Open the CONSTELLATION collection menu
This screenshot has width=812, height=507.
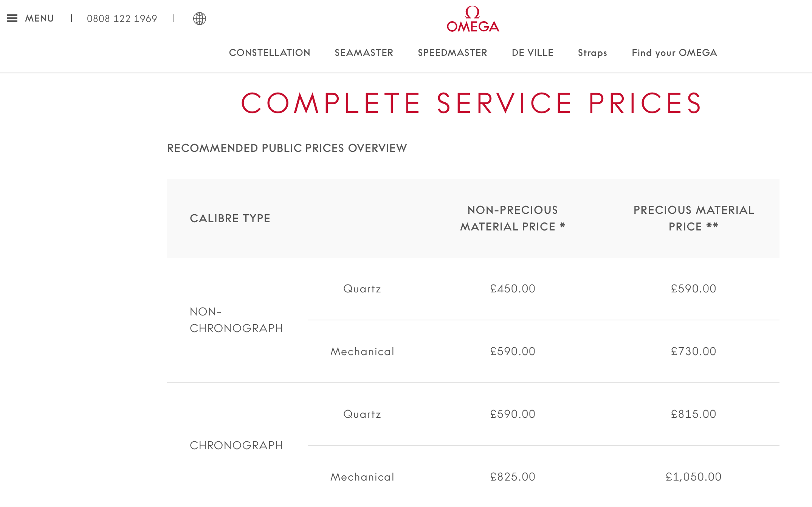[x=270, y=53]
